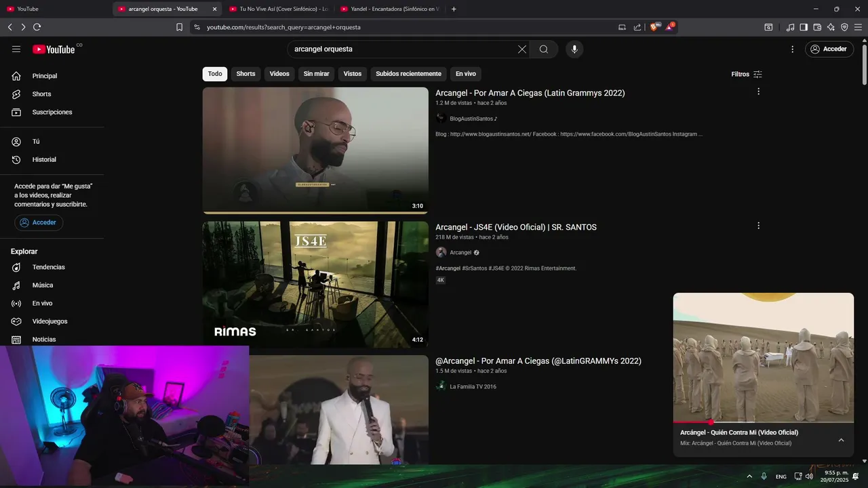Open Brave VPN shield icon
The image size is (868, 488).
click(844, 27)
